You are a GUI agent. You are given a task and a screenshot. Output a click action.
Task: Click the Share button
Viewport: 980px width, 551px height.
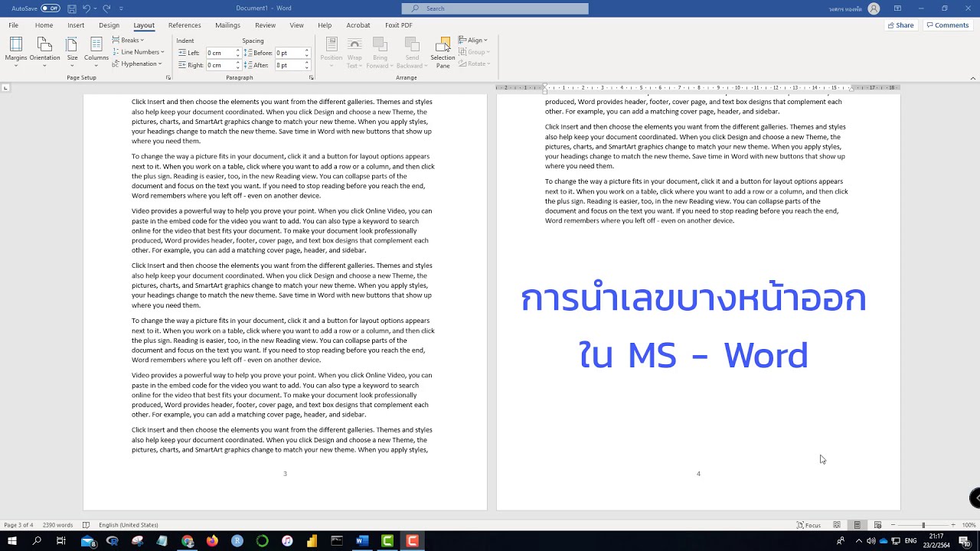pyautogui.click(x=900, y=25)
